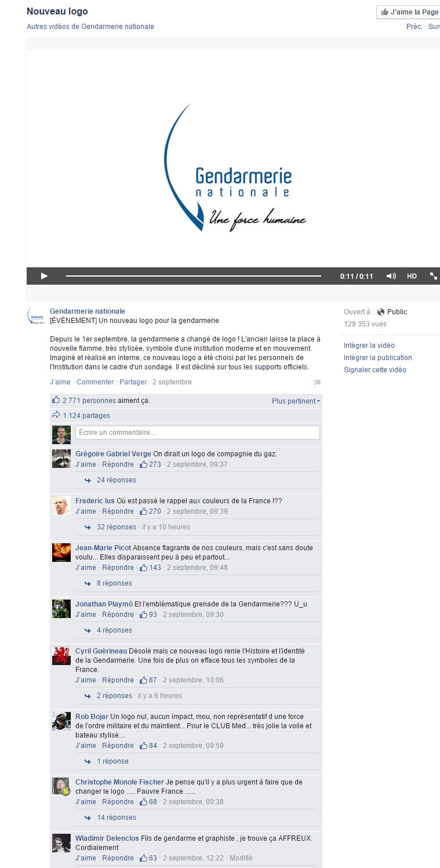440x868 pixels.
Task: Expand 14 réponses under Christophe's comment
Action: tap(117, 818)
